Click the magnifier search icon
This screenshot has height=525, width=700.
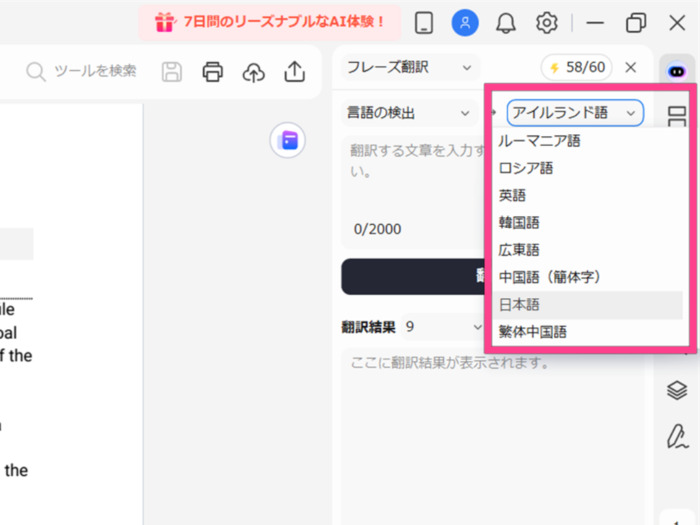pos(36,71)
